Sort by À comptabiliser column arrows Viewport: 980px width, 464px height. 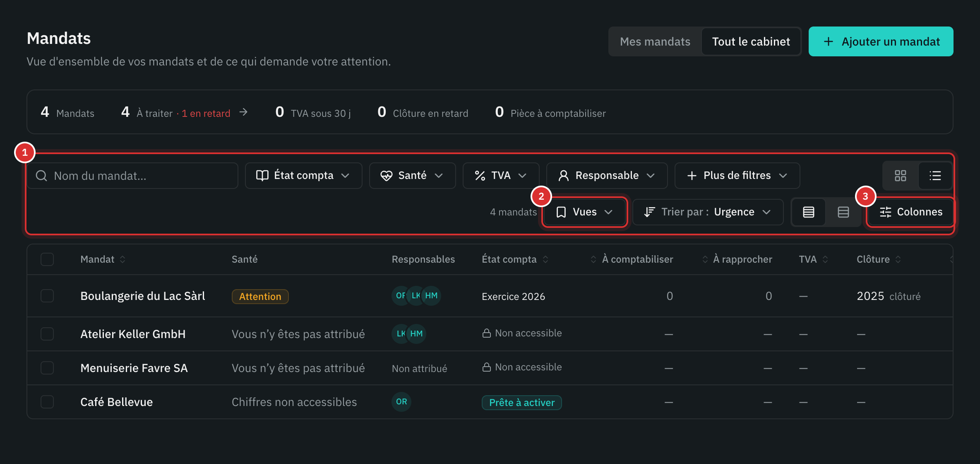click(593, 259)
